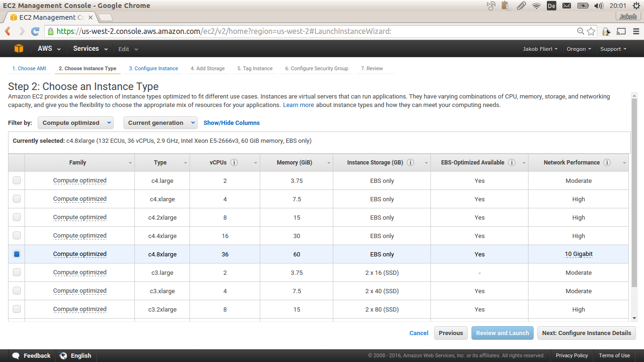
Task: Select the c3.2xlarge instance checkbox
Action: tap(17, 309)
